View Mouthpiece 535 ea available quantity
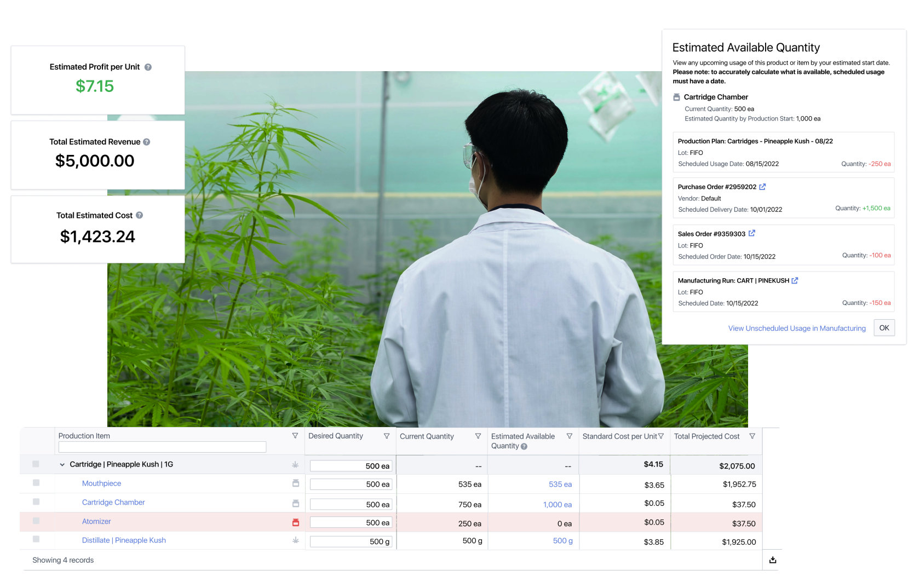This screenshot has height=588, width=908. 560,485
